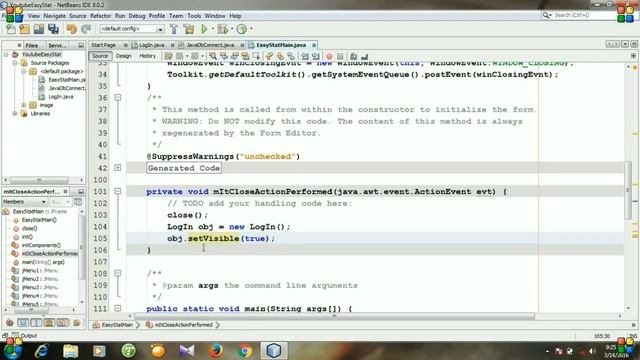
Task: Select the Source view button
Action: point(100,56)
